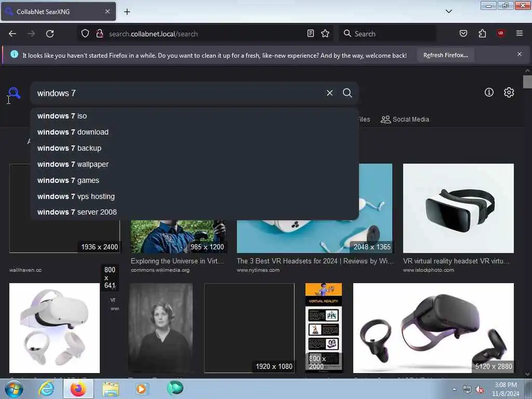Open Windows Media Player taskbar icon

[x=141, y=389]
